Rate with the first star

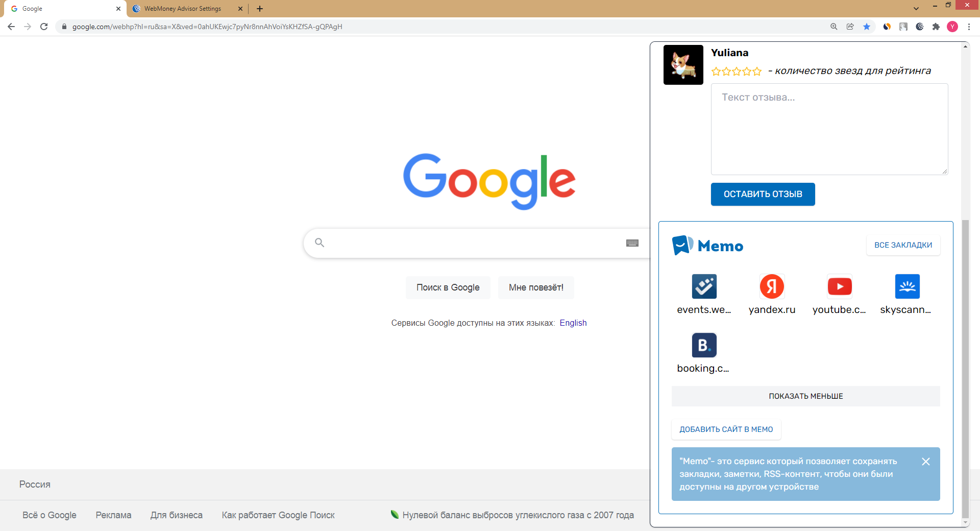pos(716,71)
